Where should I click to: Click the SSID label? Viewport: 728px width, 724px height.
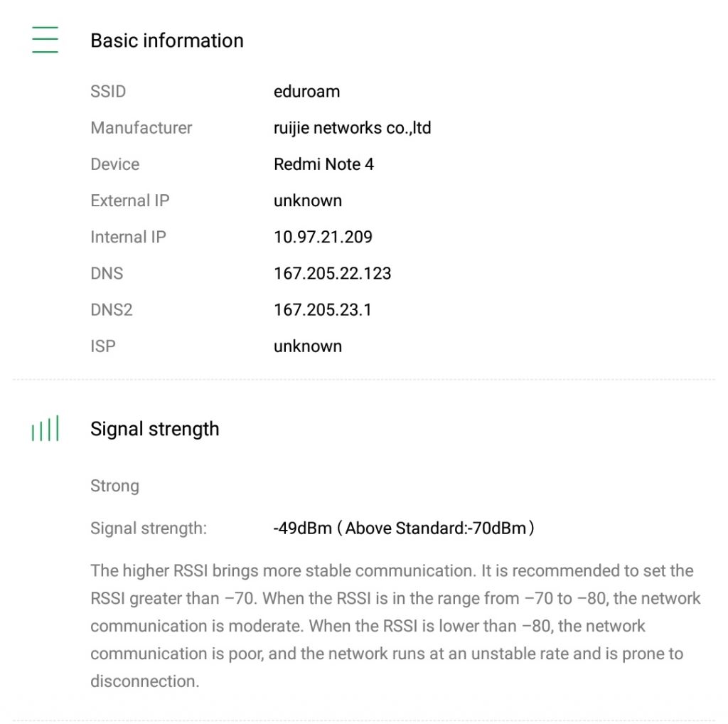tap(108, 92)
